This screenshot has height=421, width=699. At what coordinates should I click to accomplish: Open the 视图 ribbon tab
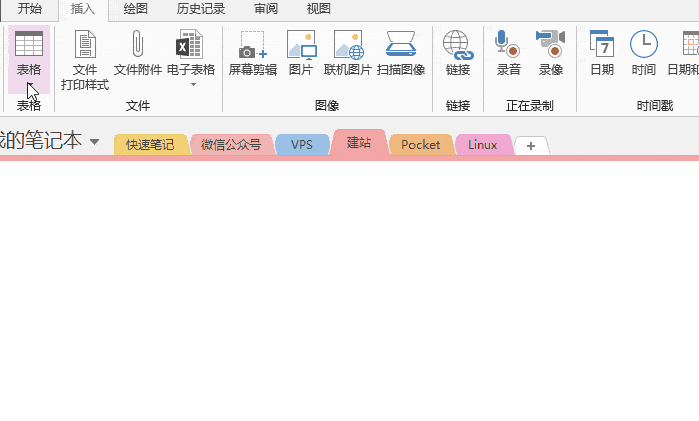point(319,9)
